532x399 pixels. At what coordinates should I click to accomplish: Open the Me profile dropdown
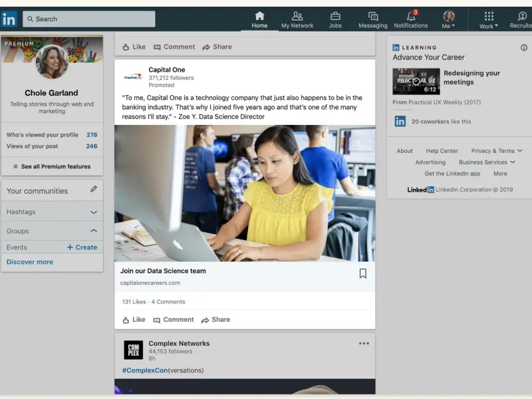[x=449, y=19]
